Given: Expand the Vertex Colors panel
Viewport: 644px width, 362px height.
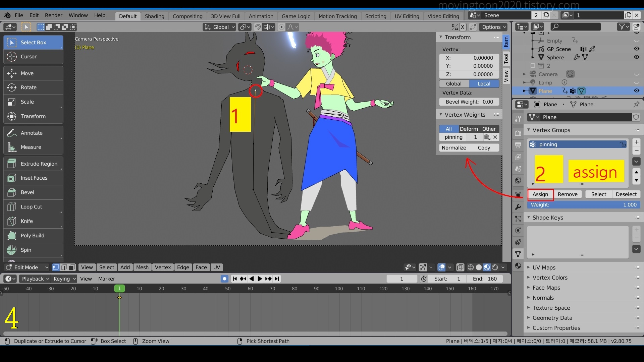Looking at the screenshot, I should [529, 278].
